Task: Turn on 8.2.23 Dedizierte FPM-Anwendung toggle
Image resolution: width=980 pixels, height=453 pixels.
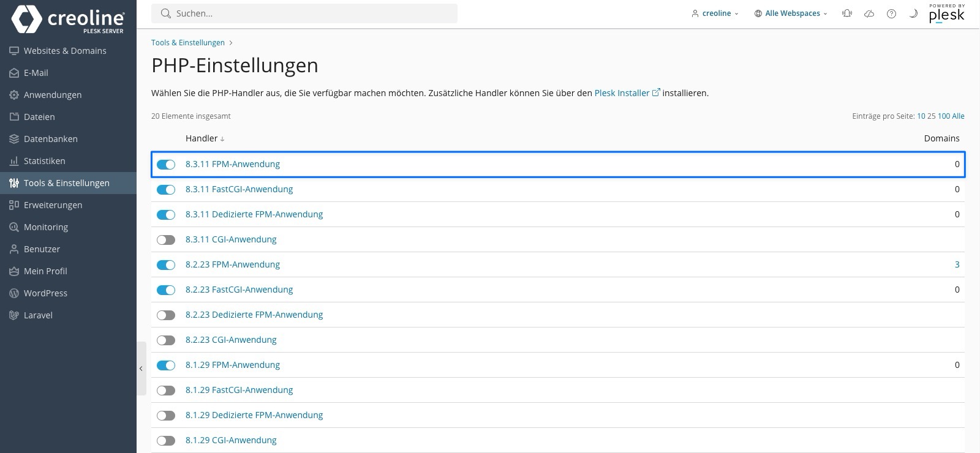Action: (166, 315)
